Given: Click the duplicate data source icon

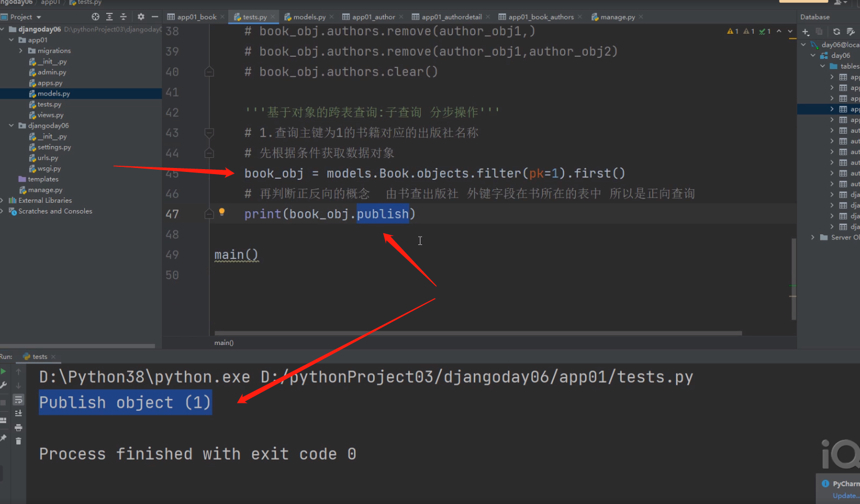Looking at the screenshot, I should [819, 31].
